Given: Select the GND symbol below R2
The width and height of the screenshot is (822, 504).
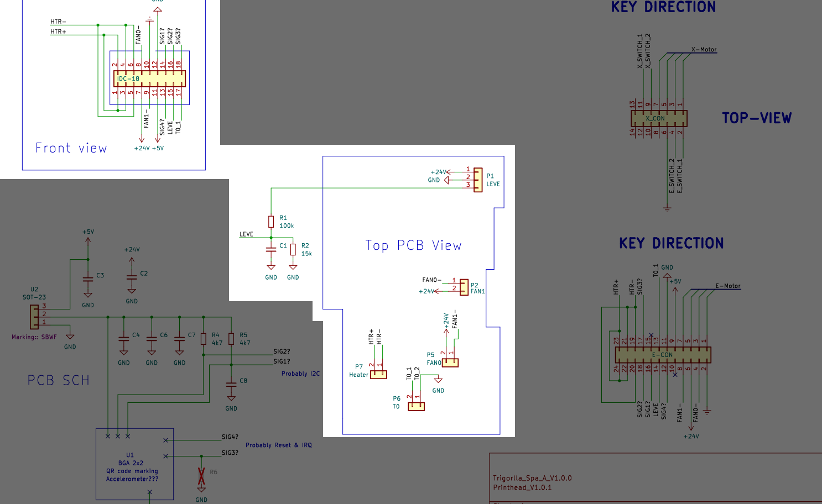Looking at the screenshot, I should [x=293, y=271].
